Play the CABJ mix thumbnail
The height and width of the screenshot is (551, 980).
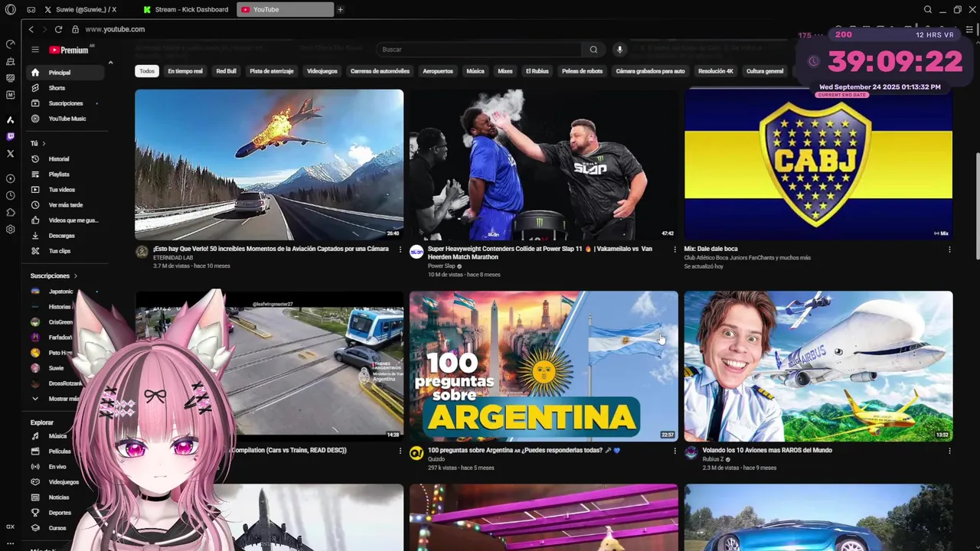click(818, 165)
